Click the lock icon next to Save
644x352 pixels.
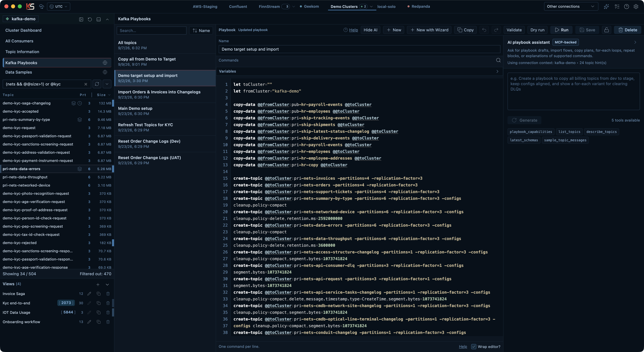point(606,30)
